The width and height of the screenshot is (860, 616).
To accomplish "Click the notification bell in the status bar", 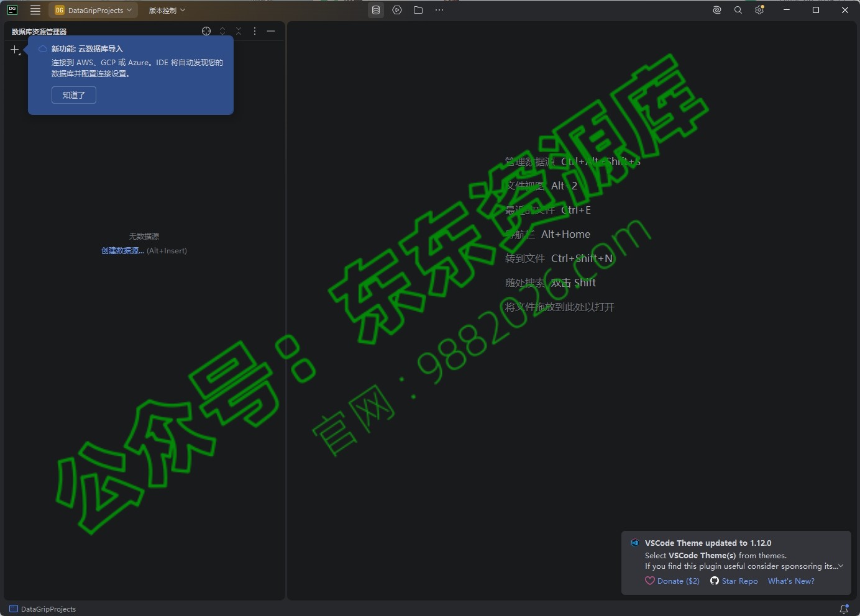I will tap(844, 609).
